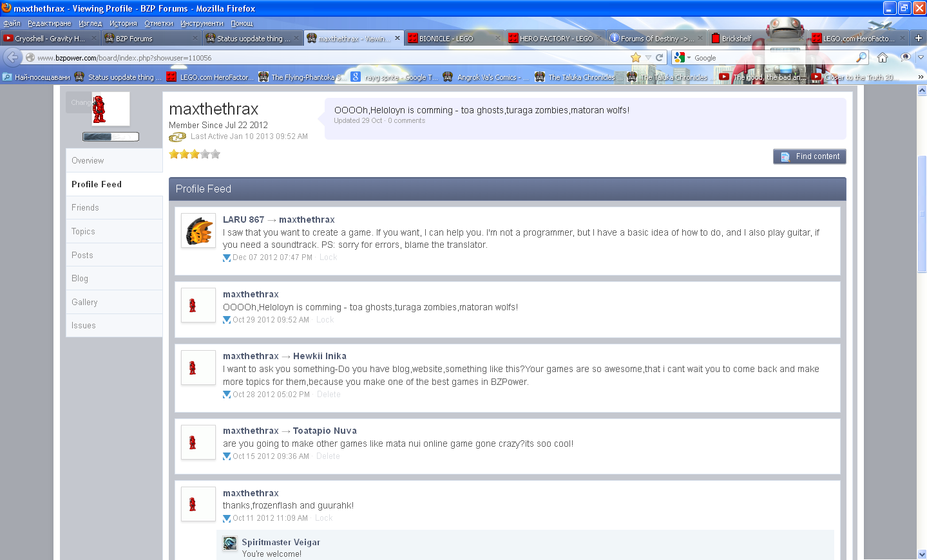Bookmark this page with the star icon
Image resolution: width=927 pixels, height=560 pixels.
636,58
